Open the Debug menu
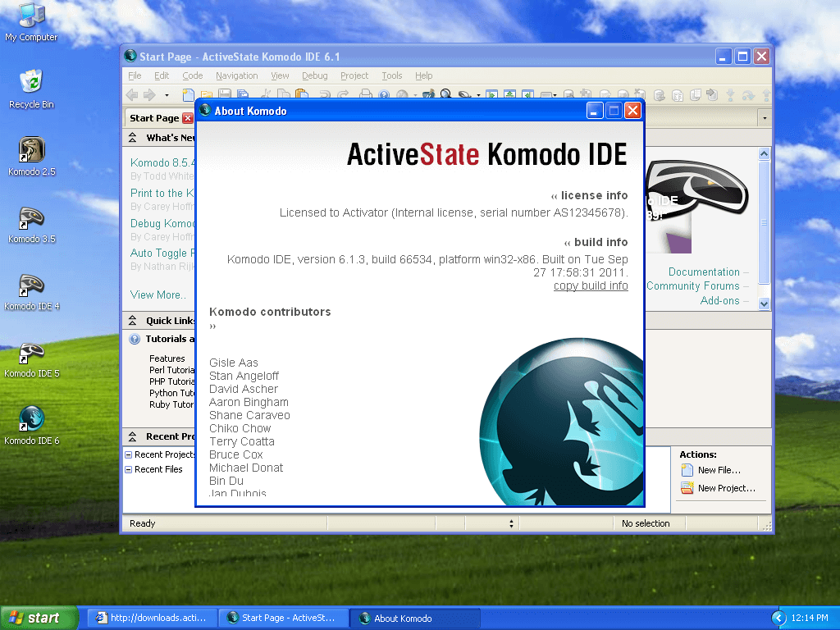Viewport: 840px width, 630px height. 314,75
